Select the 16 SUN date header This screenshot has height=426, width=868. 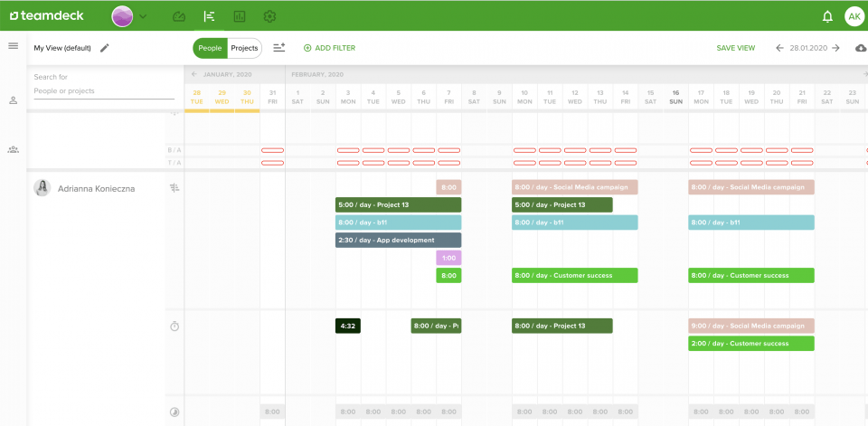675,97
